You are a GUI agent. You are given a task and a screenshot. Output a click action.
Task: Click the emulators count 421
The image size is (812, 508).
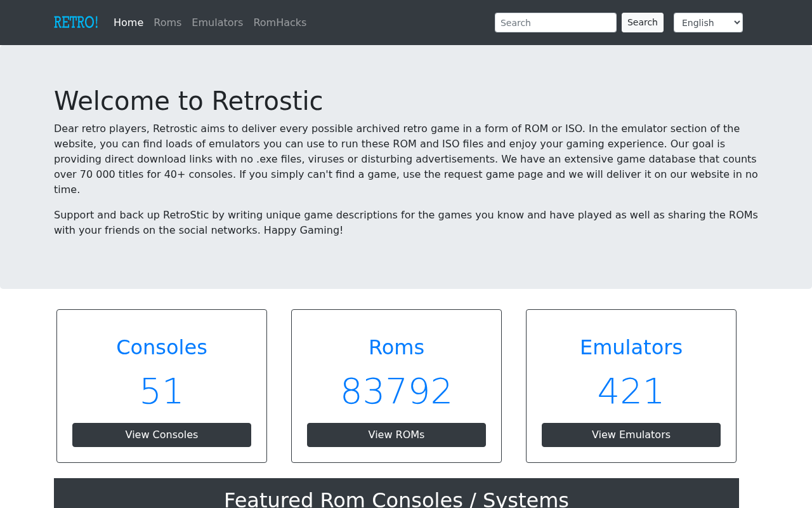coord(631,391)
